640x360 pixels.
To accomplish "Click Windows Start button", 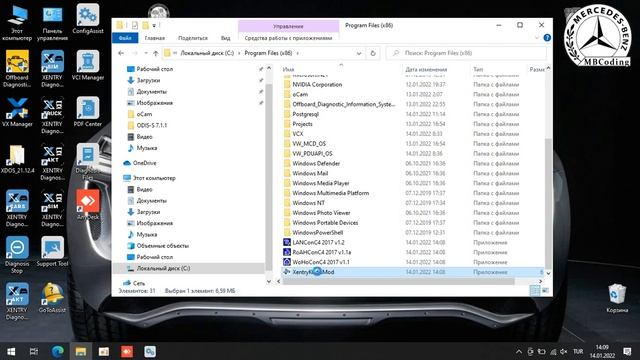I will (x=11, y=351).
